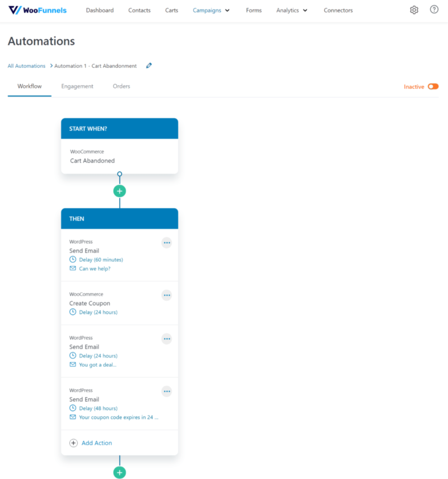
Task: Click Create Coupon action title
Action: 90,303
